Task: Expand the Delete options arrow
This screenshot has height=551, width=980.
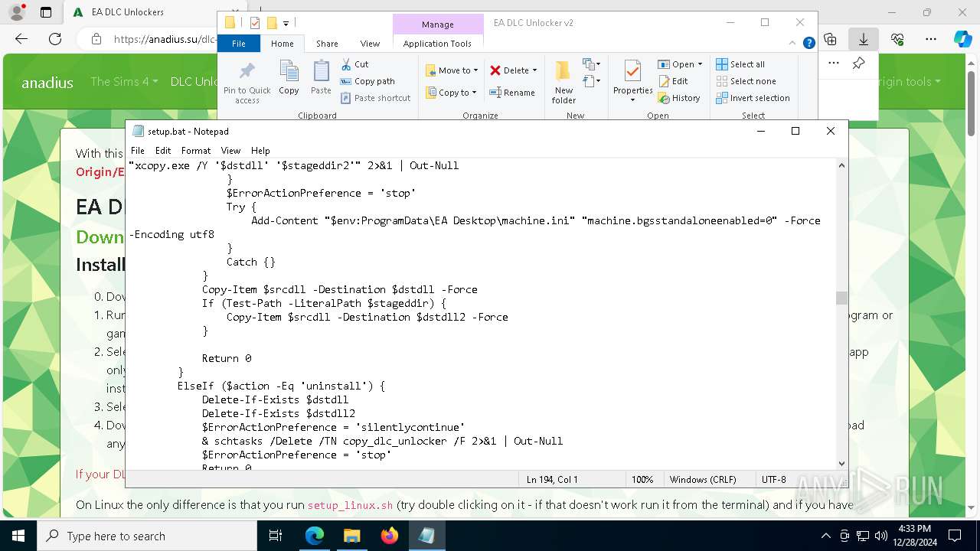Action: 534,70
